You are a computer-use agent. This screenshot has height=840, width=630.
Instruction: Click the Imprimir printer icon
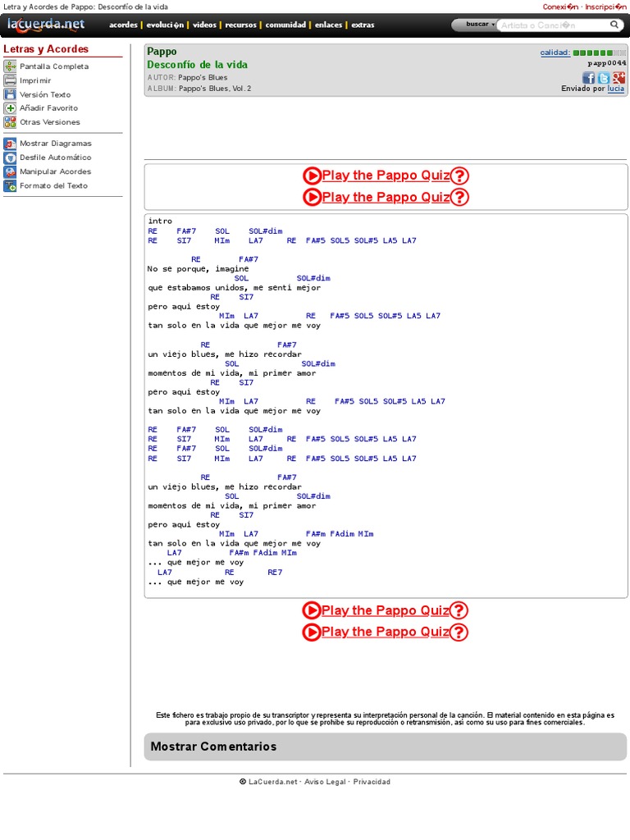10,80
